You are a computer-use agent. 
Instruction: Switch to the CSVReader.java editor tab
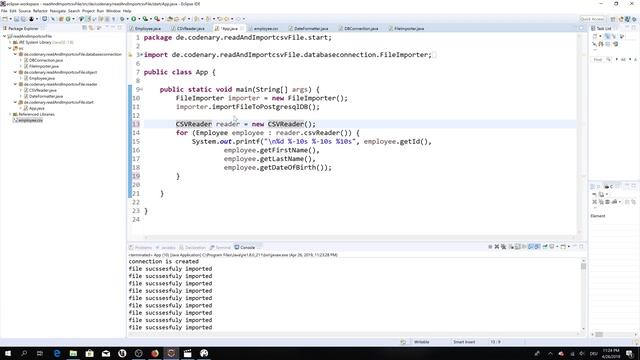tap(190, 29)
